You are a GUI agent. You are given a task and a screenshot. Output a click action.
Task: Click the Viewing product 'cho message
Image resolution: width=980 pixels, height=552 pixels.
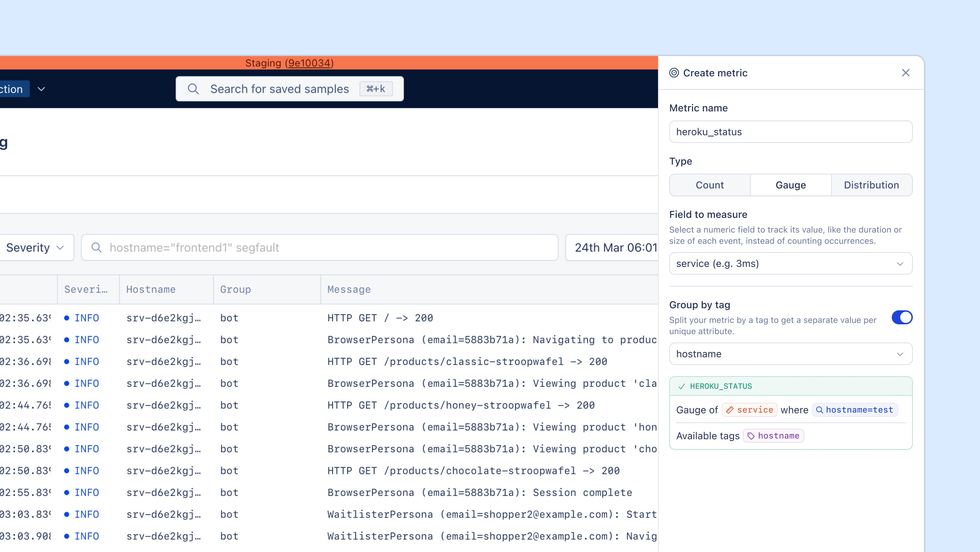(x=492, y=449)
